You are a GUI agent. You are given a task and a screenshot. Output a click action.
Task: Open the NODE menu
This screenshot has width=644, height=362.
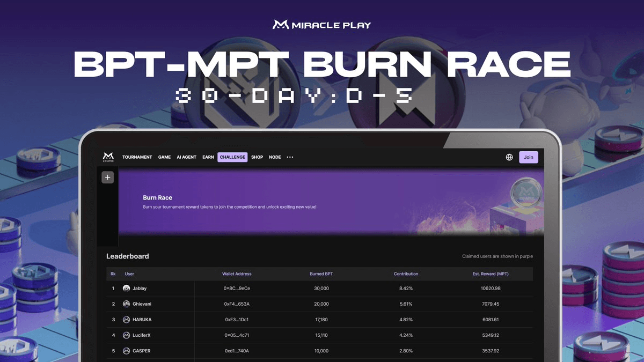coord(275,157)
